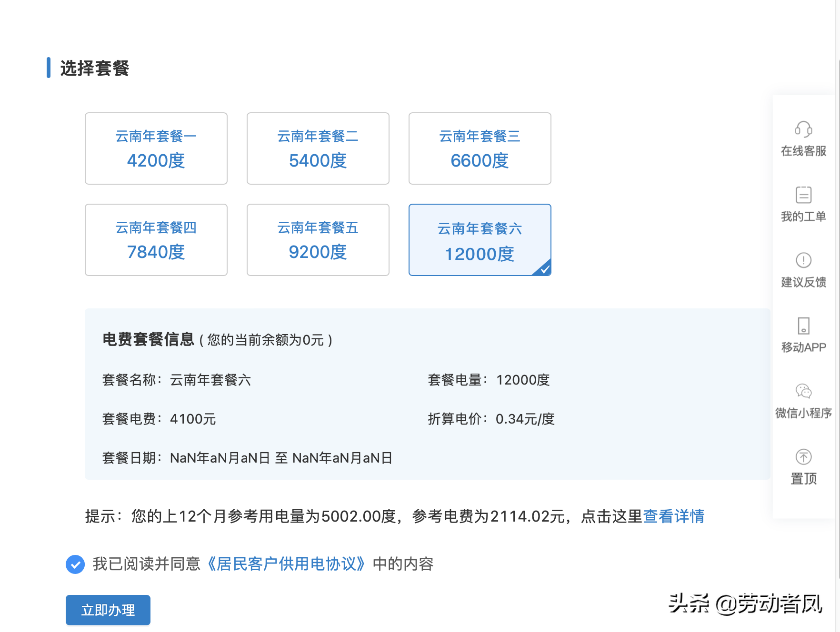Select plan 云南年套餐四 7840度
Image resolution: width=840 pixels, height=632 pixels.
click(x=156, y=240)
